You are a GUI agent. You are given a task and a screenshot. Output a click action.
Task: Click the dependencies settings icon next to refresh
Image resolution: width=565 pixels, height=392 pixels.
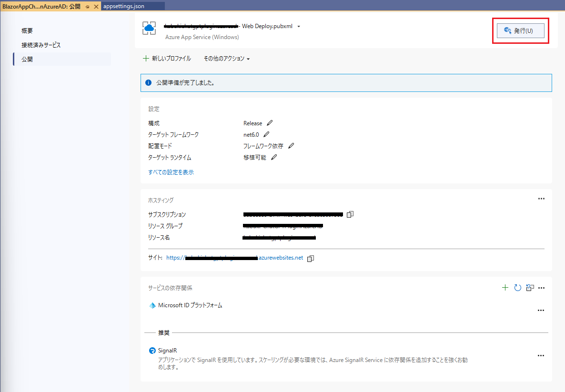tap(530, 288)
